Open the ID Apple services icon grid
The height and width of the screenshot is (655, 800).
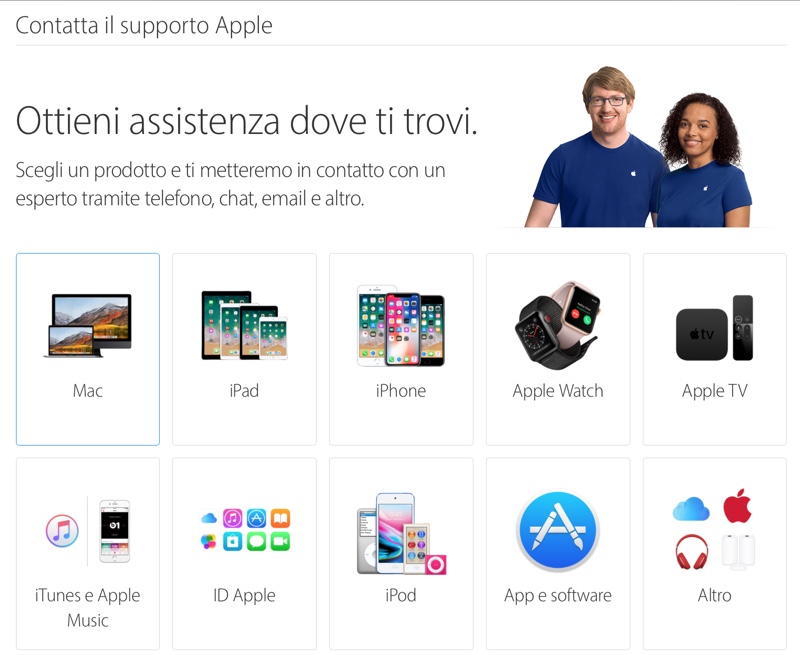(245, 530)
